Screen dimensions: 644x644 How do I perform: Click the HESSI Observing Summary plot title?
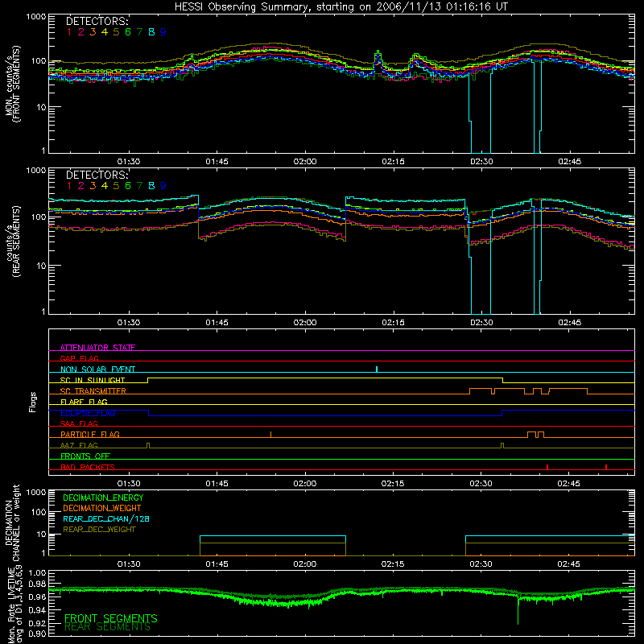[341, 6]
